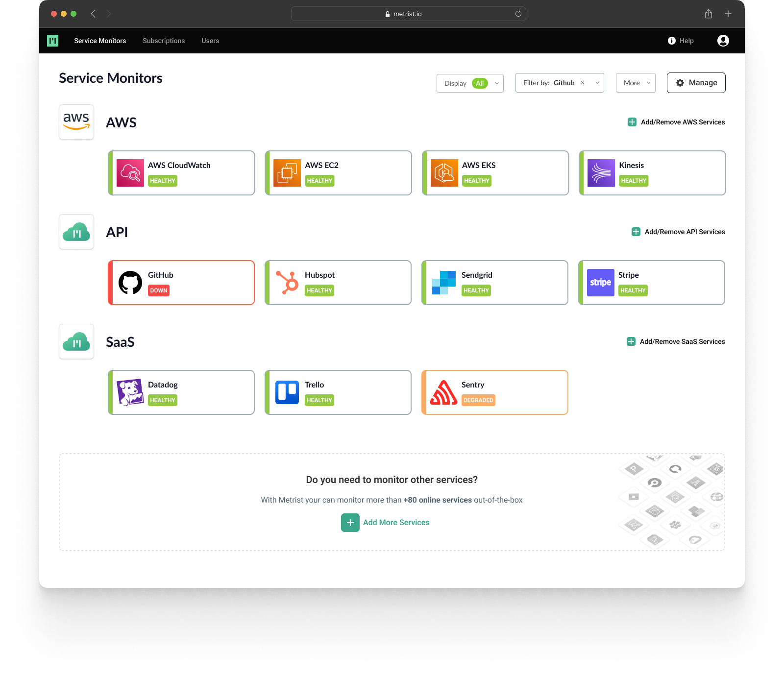This screenshot has width=784, height=676.
Task: Click Add More Services link
Action: tap(396, 523)
